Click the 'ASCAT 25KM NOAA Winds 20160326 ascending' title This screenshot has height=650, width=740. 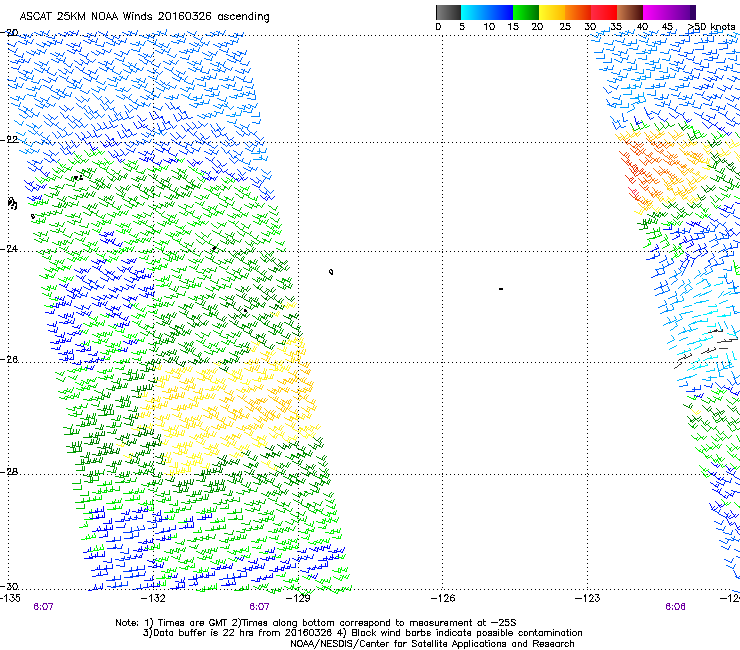click(144, 17)
